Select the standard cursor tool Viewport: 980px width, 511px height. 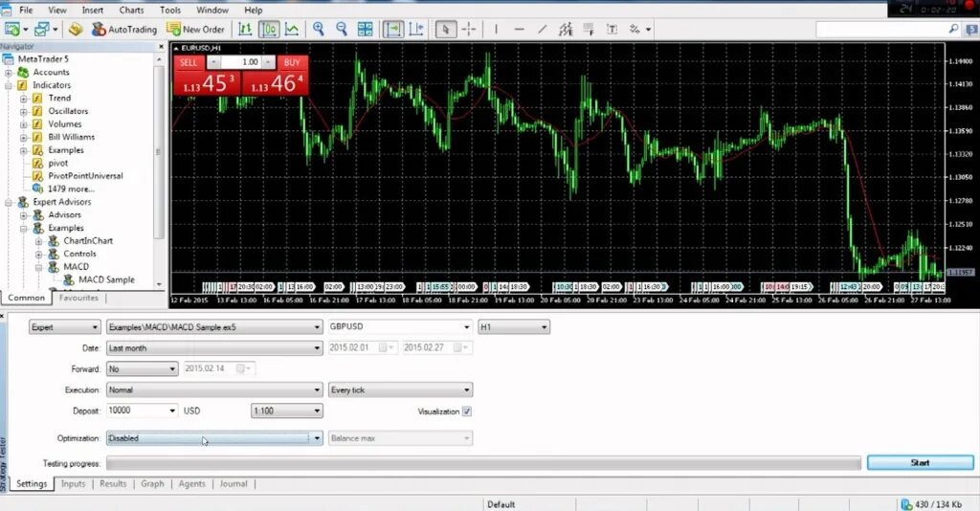point(446,29)
